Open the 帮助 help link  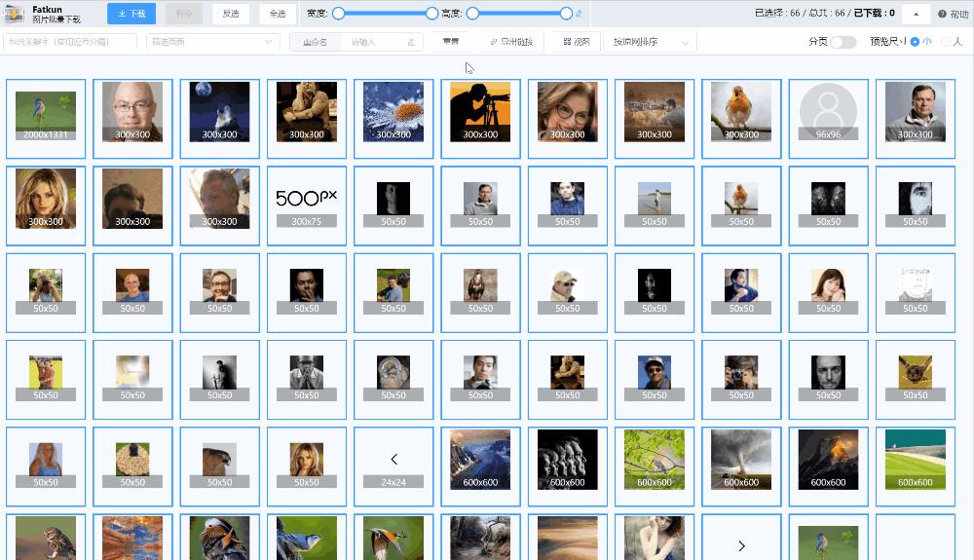[x=954, y=14]
